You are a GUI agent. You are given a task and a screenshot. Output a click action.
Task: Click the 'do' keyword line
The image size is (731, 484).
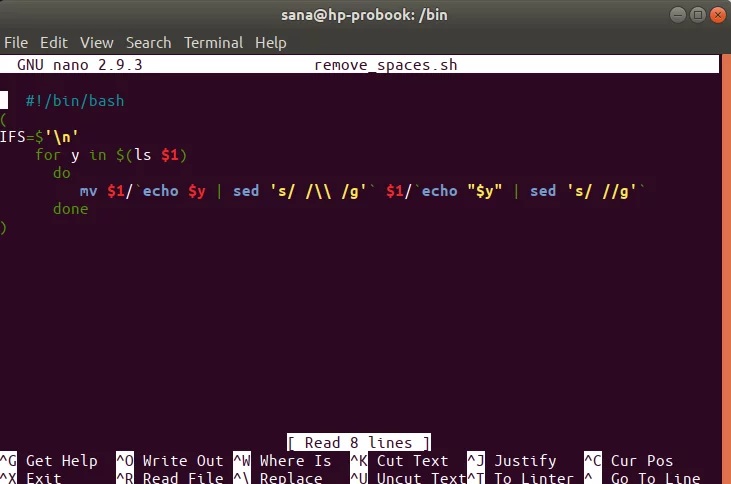pos(62,173)
